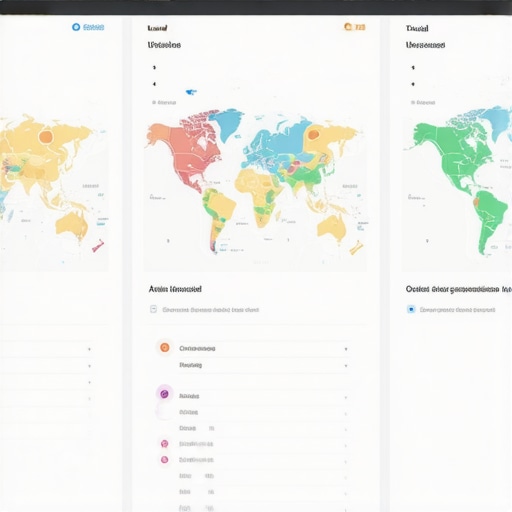This screenshot has width=512, height=512.
Task: Click the orange ring icon in the center panel header
Action: click(348, 27)
